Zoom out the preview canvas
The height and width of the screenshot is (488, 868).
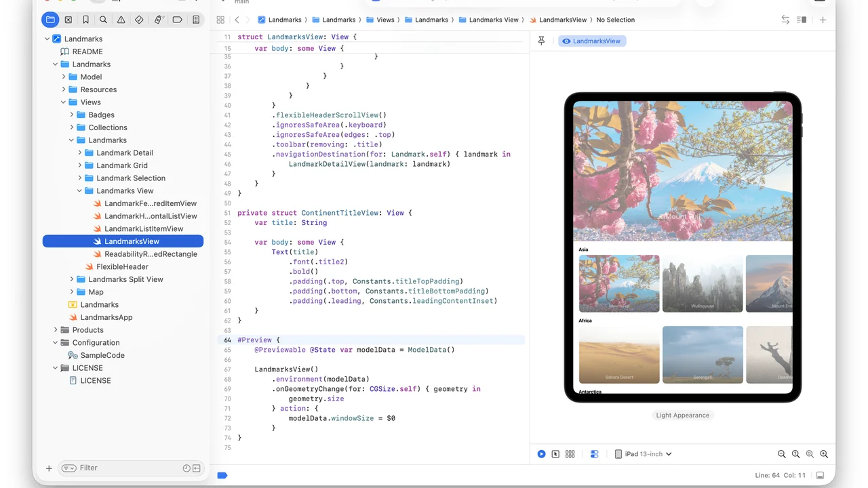pos(782,454)
